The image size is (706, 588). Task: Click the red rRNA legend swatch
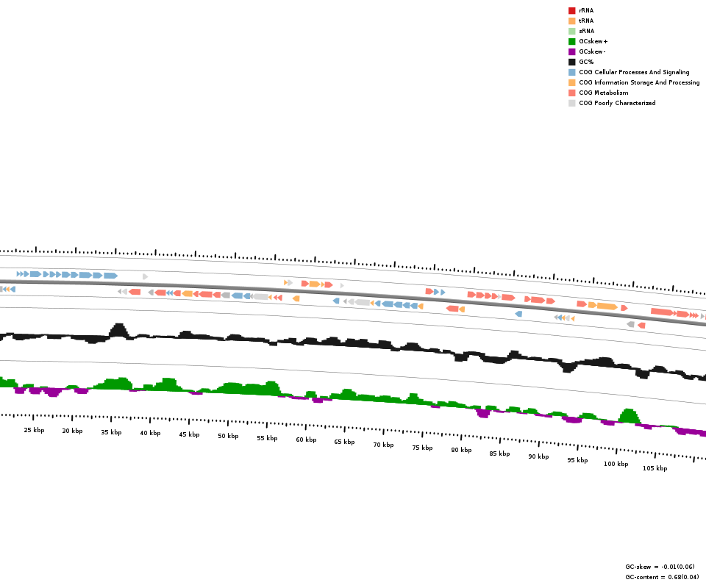[x=571, y=10]
